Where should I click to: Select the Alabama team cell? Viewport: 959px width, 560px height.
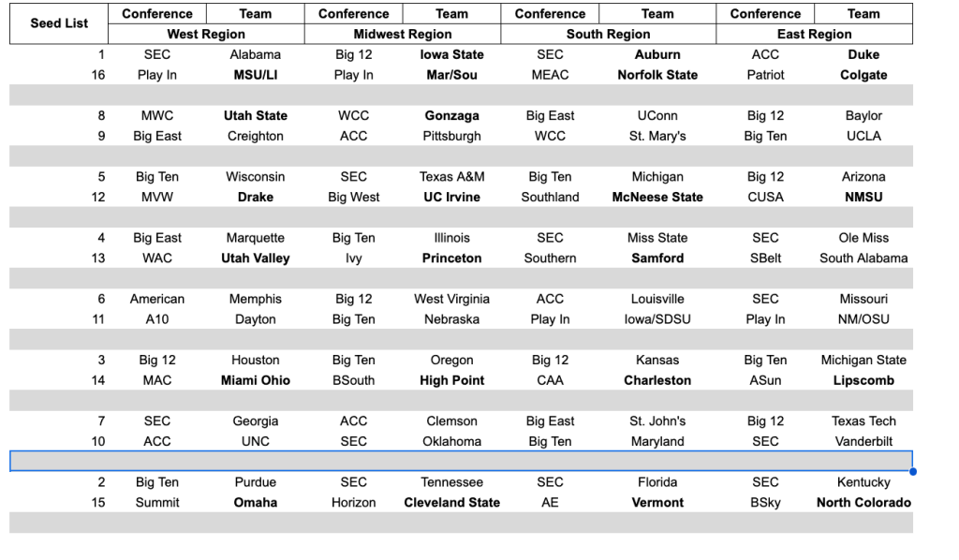(x=256, y=54)
